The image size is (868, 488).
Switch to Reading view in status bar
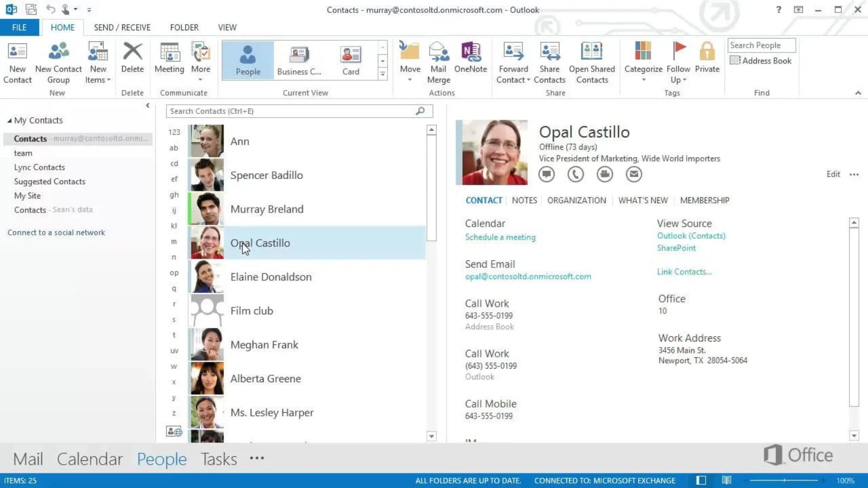726,480
